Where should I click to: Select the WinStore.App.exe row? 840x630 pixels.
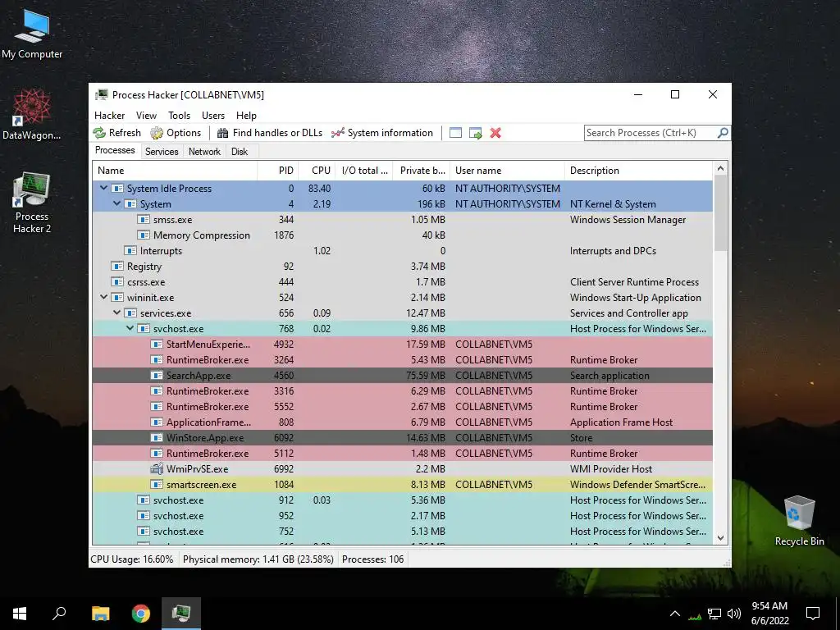pyautogui.click(x=402, y=438)
